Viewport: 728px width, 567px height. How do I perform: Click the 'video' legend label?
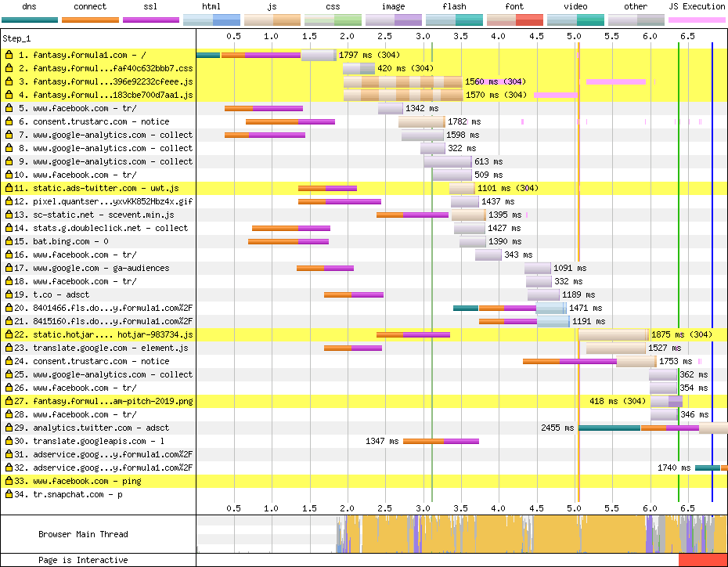tap(575, 6)
